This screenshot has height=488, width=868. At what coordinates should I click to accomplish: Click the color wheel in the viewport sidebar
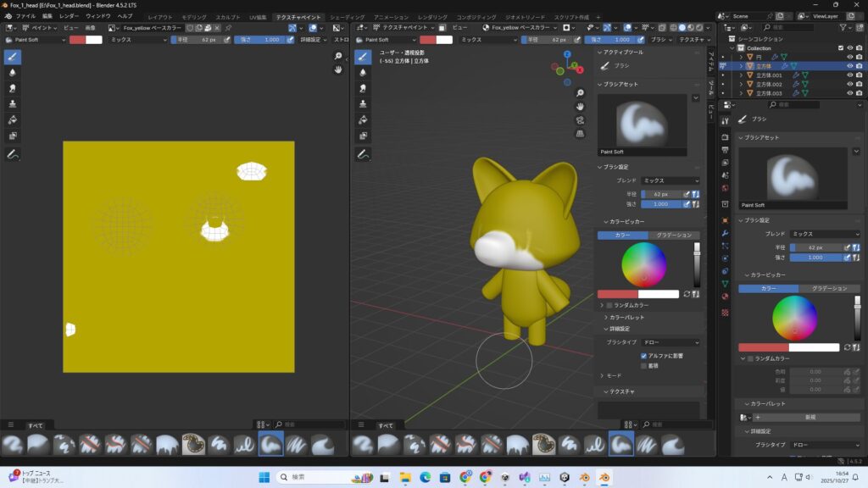644,264
